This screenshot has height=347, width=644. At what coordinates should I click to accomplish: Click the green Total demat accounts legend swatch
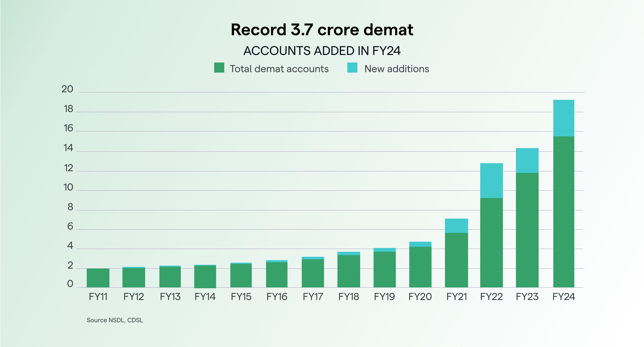[219, 68]
